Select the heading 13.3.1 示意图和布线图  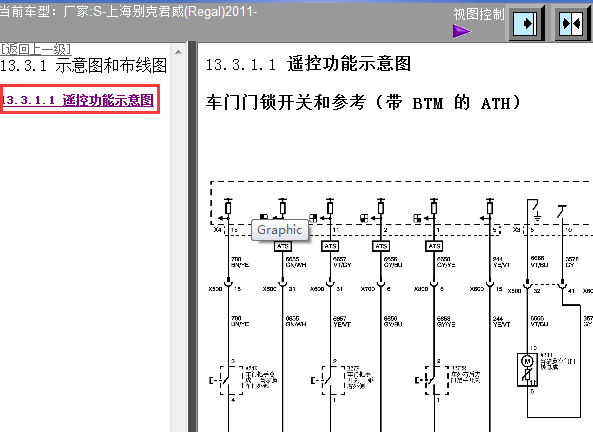click(x=83, y=65)
